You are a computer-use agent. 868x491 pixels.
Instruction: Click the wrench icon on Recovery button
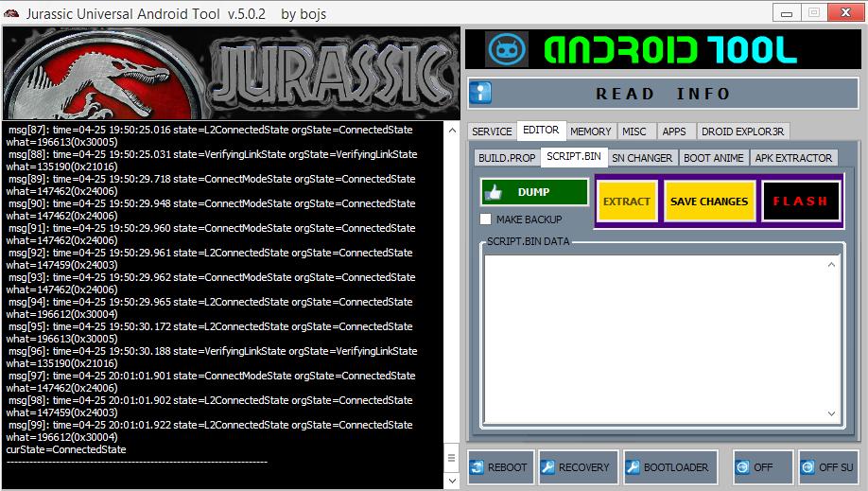pos(547,467)
